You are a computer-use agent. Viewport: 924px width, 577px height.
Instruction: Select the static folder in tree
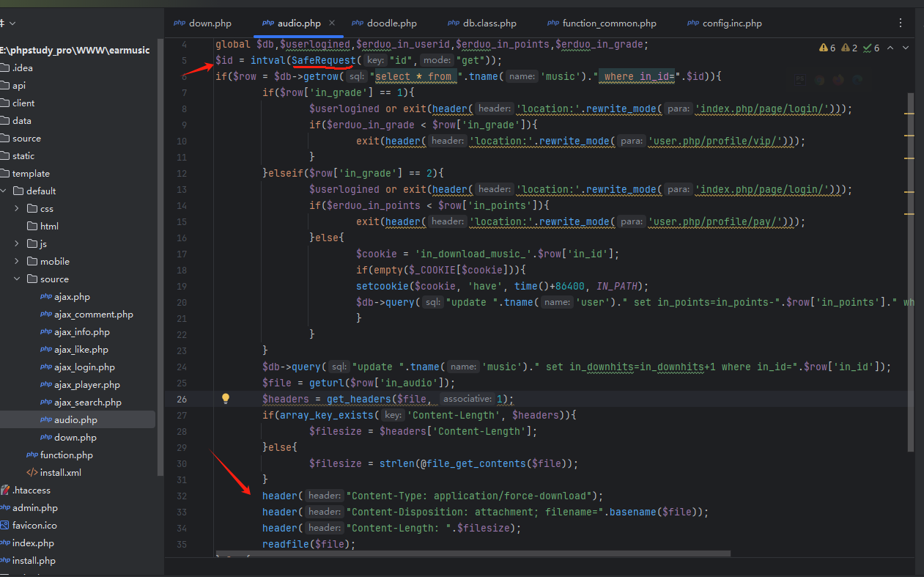click(23, 155)
